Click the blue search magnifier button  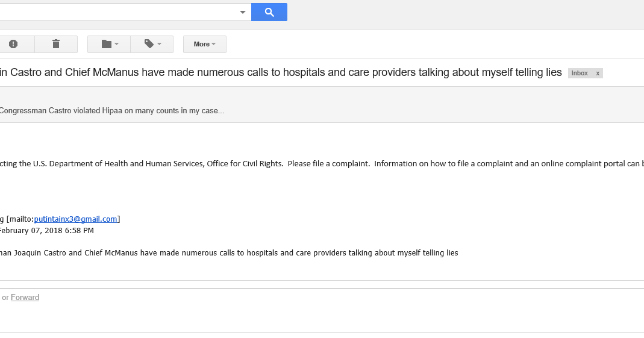pyautogui.click(x=269, y=12)
